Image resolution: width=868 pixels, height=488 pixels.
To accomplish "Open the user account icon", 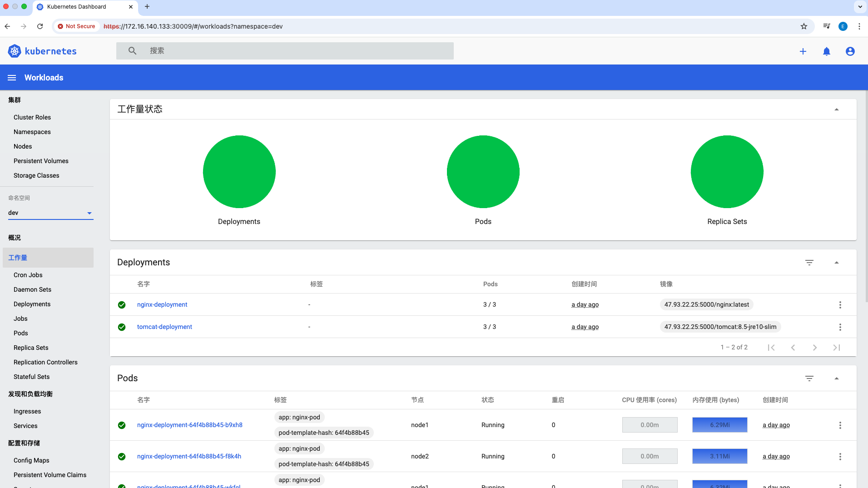I will (850, 51).
